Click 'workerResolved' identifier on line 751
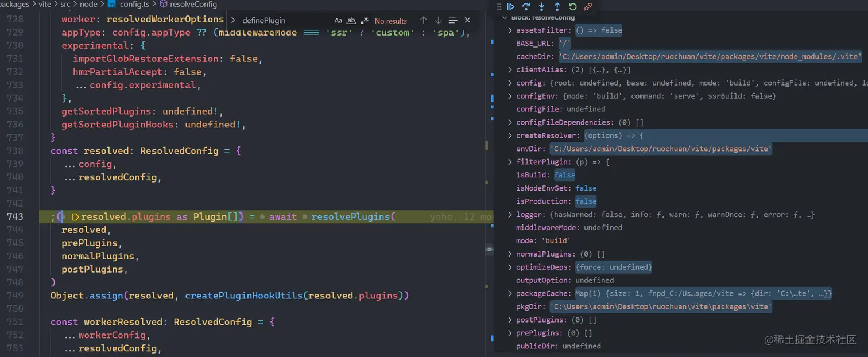The width and height of the screenshot is (868, 357). click(x=123, y=322)
